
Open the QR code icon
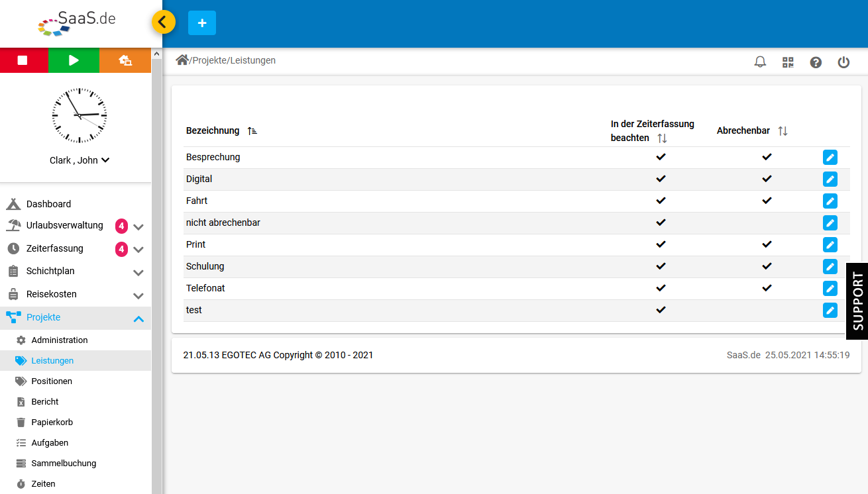click(x=788, y=62)
